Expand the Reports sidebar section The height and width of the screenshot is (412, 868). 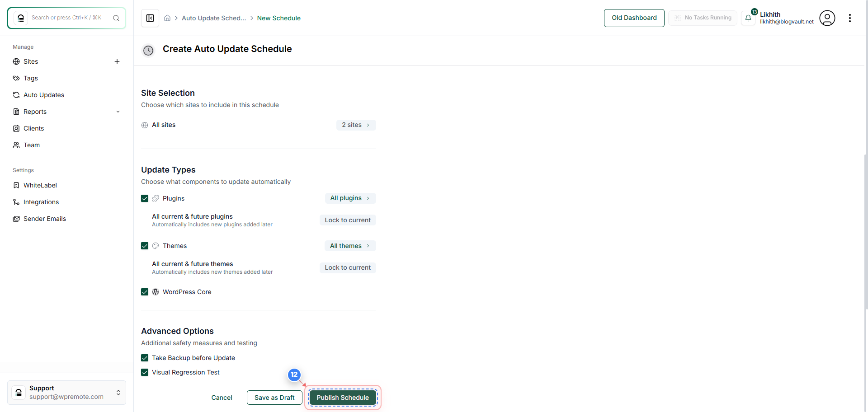(118, 112)
